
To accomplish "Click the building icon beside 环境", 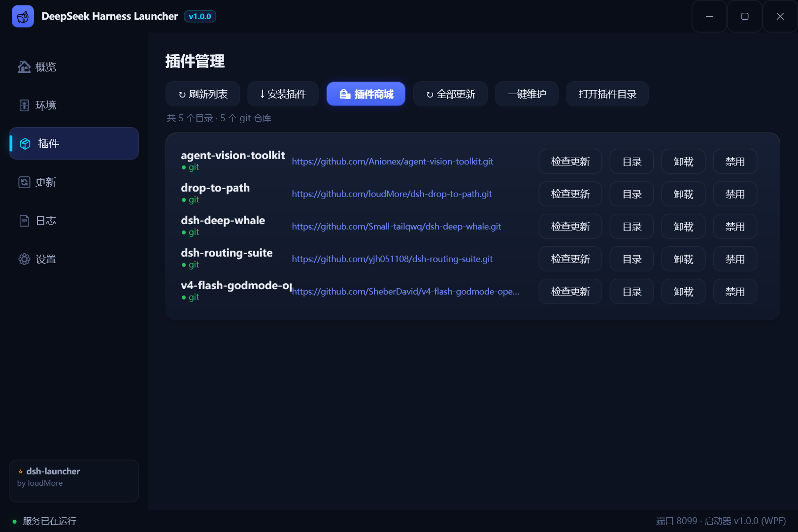I will point(24,105).
